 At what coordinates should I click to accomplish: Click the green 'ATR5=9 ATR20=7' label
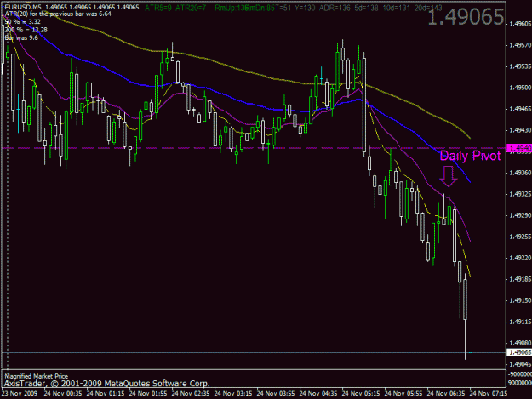(x=175, y=8)
